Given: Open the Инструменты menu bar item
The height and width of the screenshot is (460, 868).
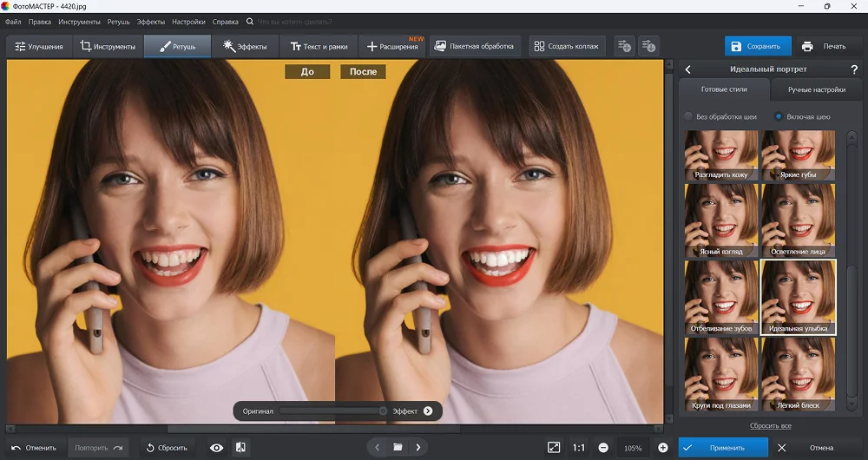Looking at the screenshot, I should click(79, 22).
